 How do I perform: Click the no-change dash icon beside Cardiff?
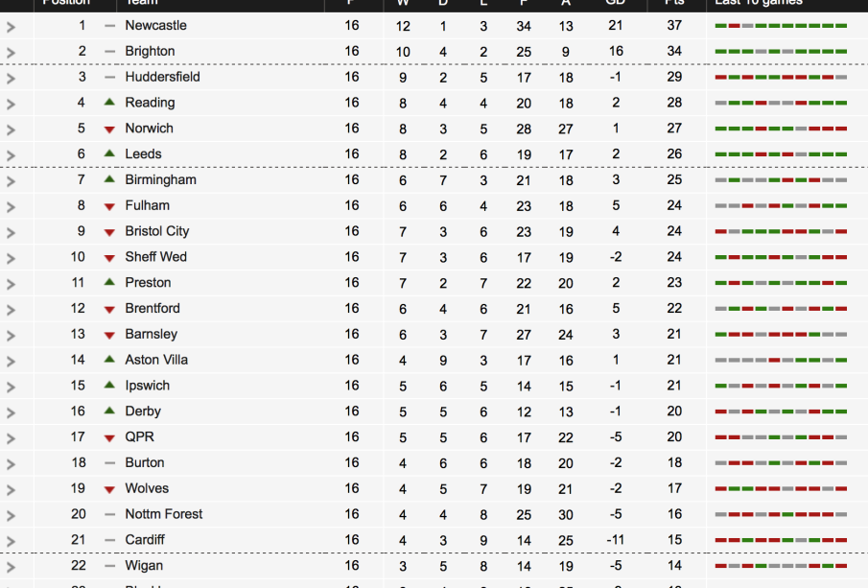click(109, 540)
